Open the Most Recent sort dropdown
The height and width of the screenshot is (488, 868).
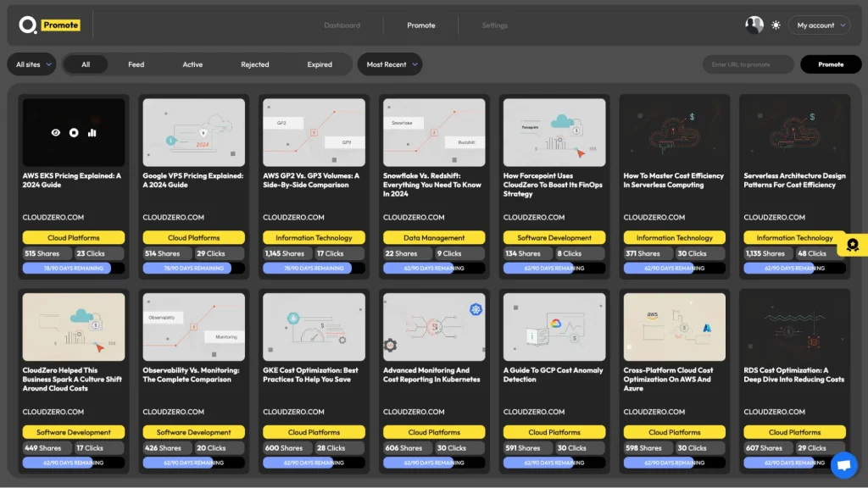tap(390, 64)
